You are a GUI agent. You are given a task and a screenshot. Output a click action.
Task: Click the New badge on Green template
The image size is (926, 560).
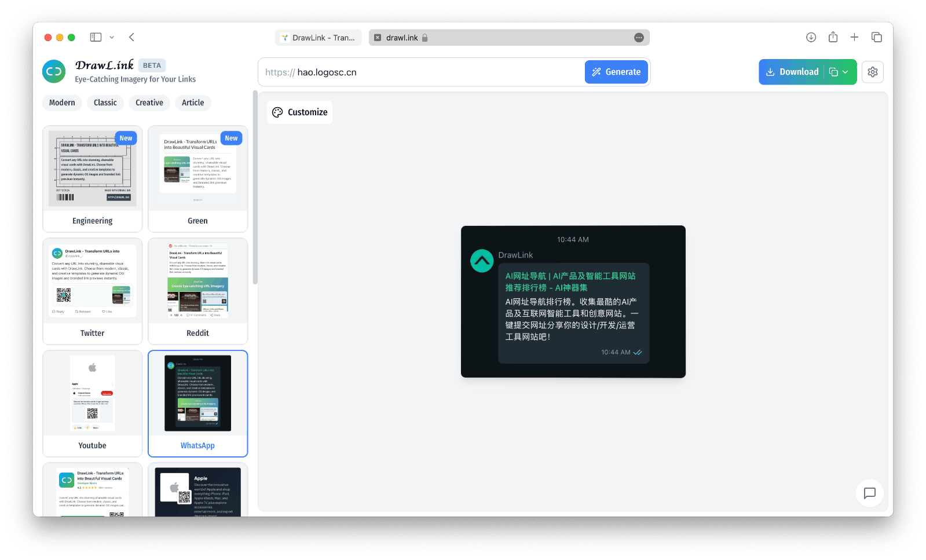(x=231, y=138)
